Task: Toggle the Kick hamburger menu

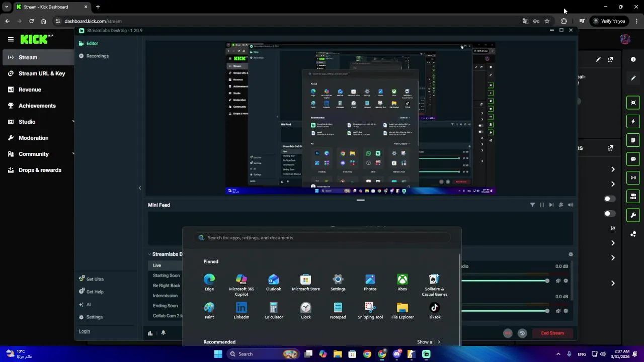Action: point(11,39)
